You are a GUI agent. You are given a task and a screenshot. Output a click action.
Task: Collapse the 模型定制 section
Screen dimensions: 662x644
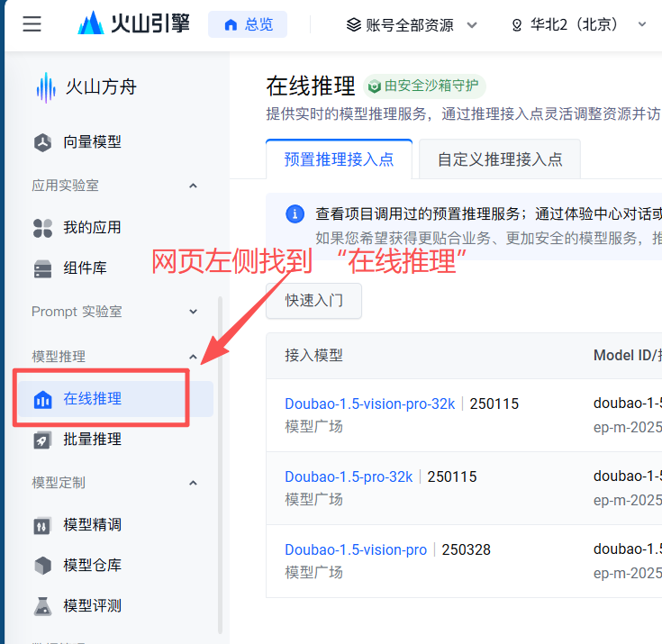pos(193,483)
